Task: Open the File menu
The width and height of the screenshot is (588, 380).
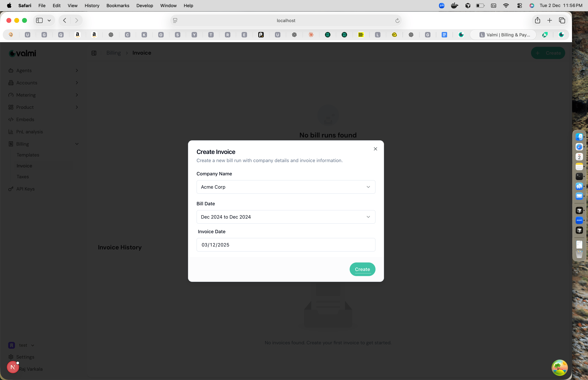Action: tap(42, 5)
